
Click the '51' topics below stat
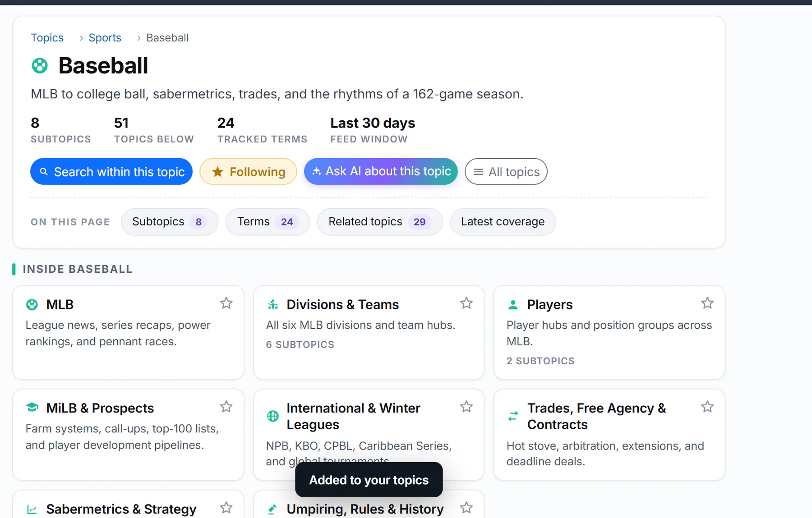121,123
